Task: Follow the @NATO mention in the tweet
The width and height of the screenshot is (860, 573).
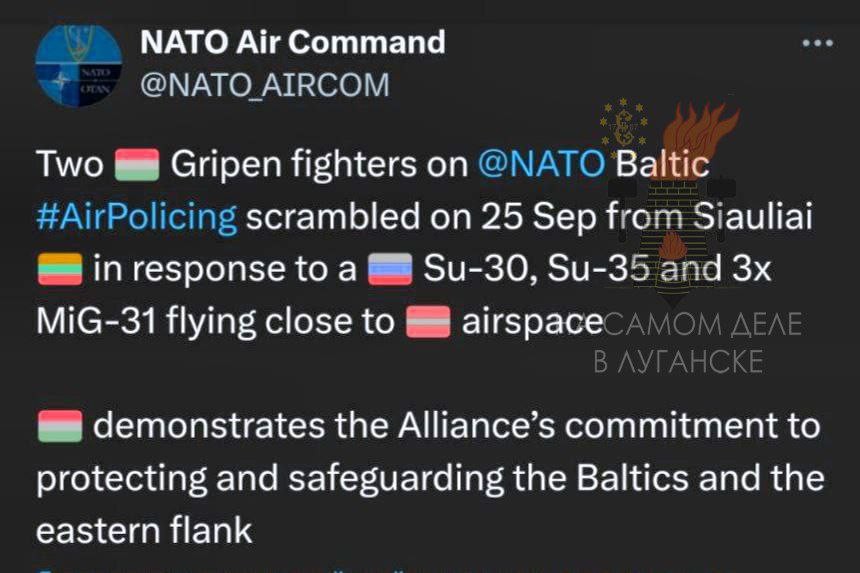Action: tap(541, 163)
